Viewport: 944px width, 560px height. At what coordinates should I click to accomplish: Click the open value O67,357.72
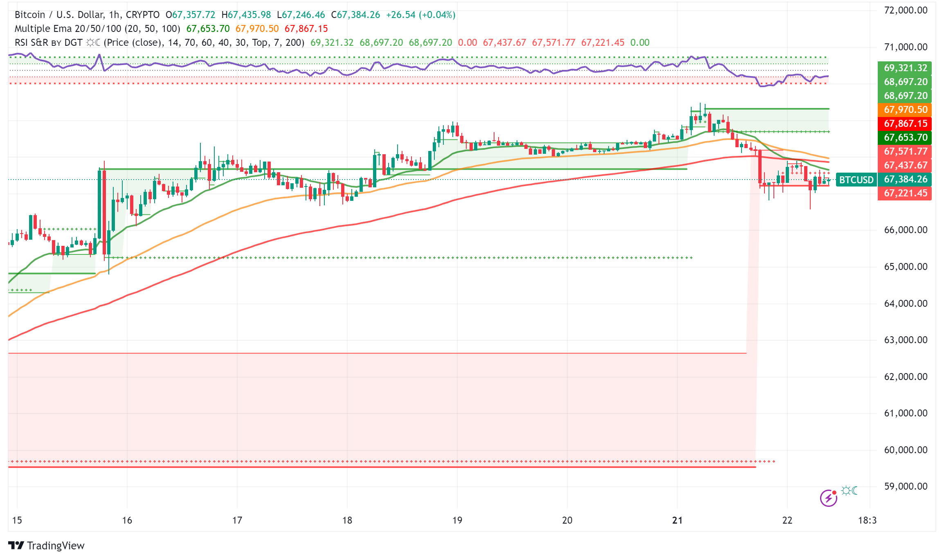pos(190,15)
